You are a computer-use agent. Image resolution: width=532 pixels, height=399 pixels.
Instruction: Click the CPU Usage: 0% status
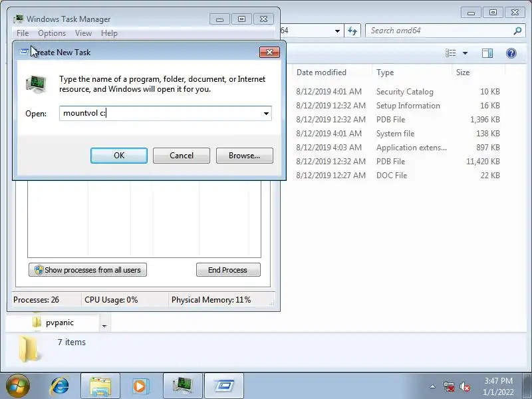[x=111, y=300]
